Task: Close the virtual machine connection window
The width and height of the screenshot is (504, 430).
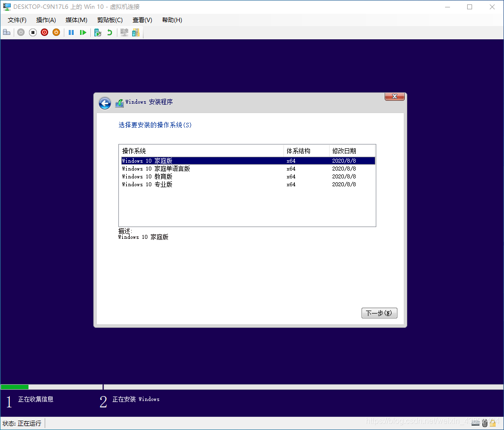Action: [x=492, y=7]
